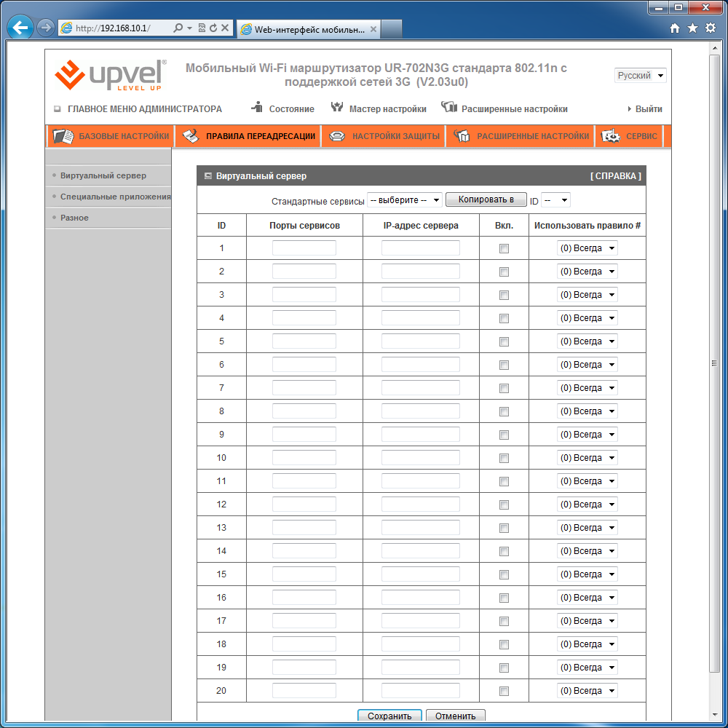
Task: Click the Правила переадресации tab icon
Action: point(191,136)
